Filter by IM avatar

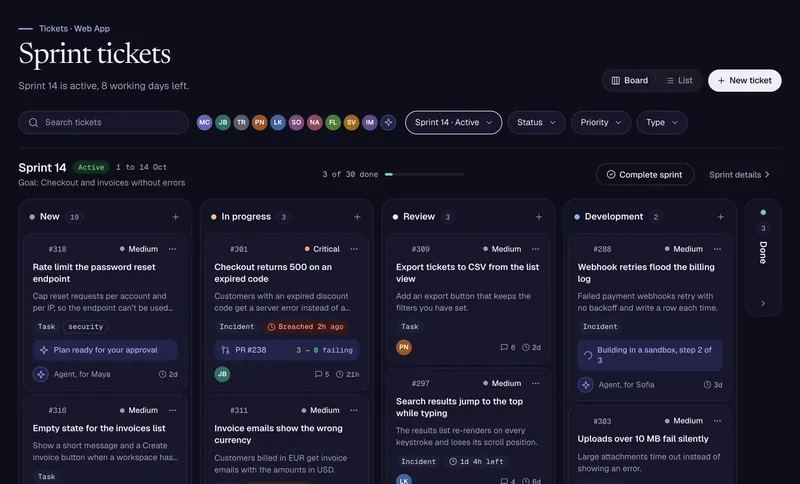pyautogui.click(x=370, y=122)
